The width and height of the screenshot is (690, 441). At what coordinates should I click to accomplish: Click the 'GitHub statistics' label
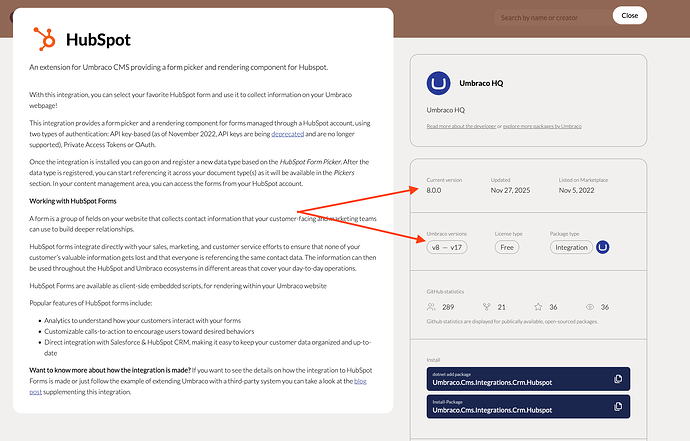[x=445, y=291]
